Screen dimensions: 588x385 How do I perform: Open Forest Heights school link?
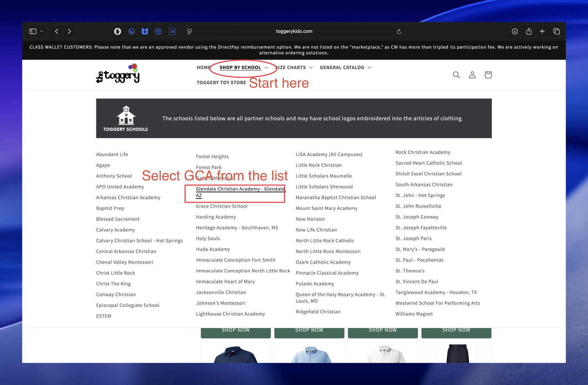(x=212, y=157)
